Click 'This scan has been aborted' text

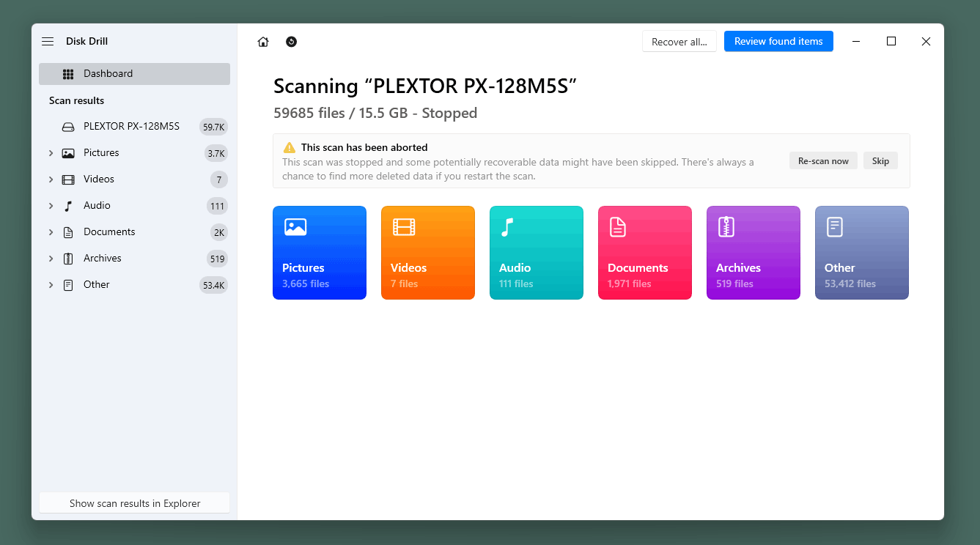[364, 147]
